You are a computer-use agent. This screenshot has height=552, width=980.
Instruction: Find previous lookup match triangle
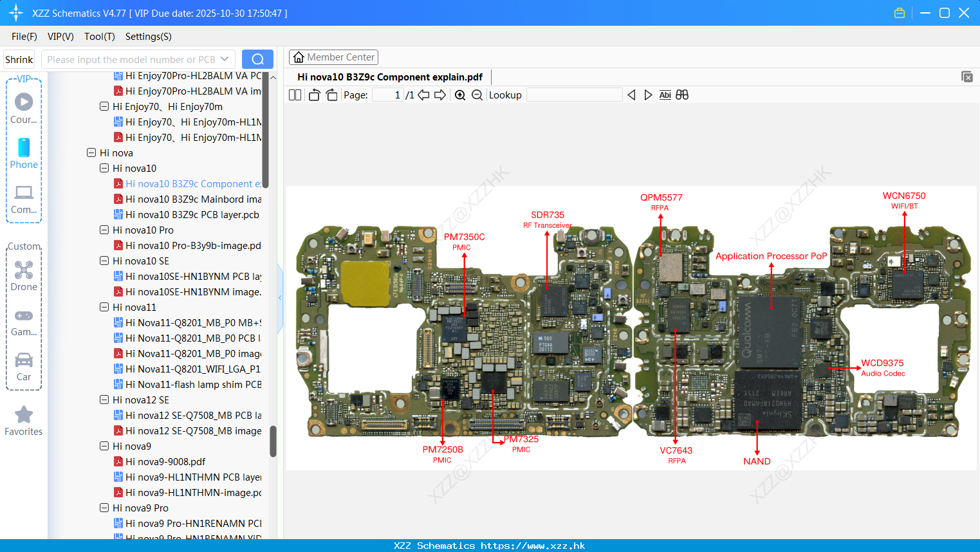click(631, 95)
